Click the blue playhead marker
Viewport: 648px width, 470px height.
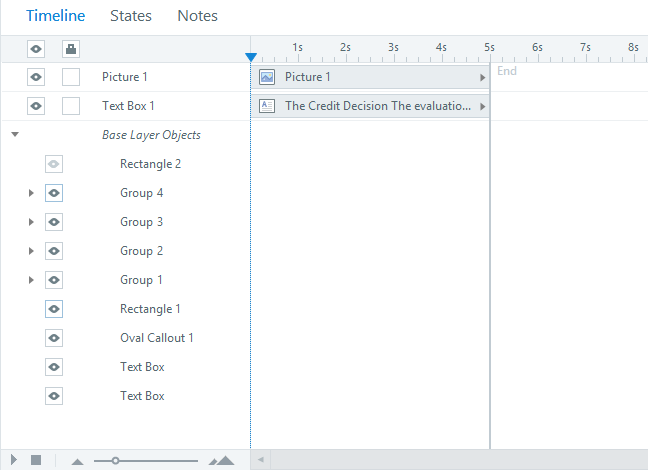pos(251,57)
